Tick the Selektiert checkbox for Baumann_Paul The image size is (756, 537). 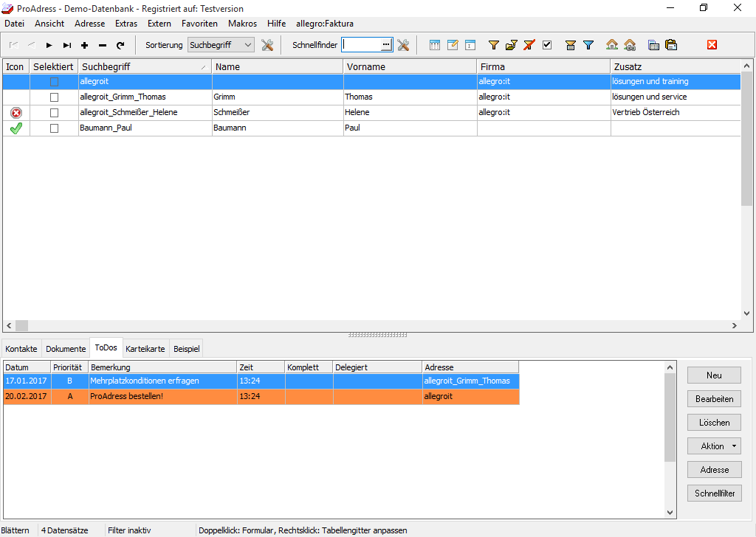(x=54, y=128)
